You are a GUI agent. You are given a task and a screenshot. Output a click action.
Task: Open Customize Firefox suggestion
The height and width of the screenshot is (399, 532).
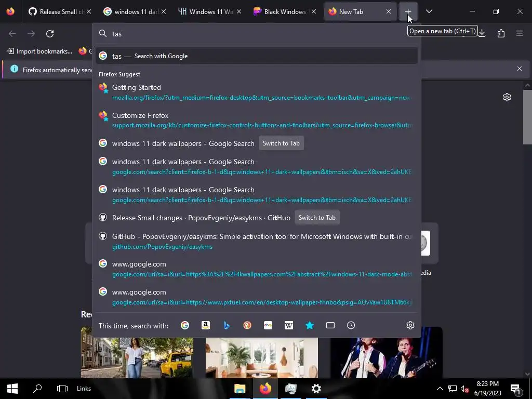[x=257, y=120]
